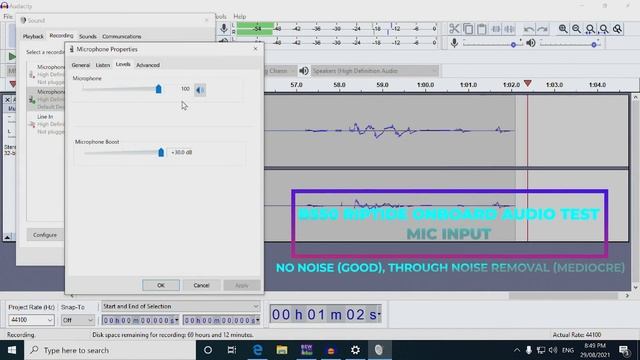
Task: Click the recording meter microphone icon
Action: point(224,28)
